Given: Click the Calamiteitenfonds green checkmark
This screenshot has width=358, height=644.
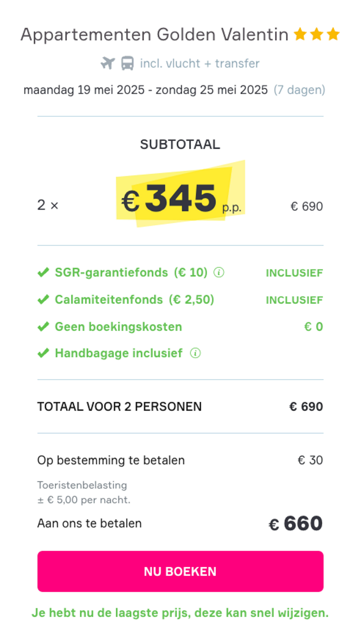Looking at the screenshot, I should [x=43, y=299].
